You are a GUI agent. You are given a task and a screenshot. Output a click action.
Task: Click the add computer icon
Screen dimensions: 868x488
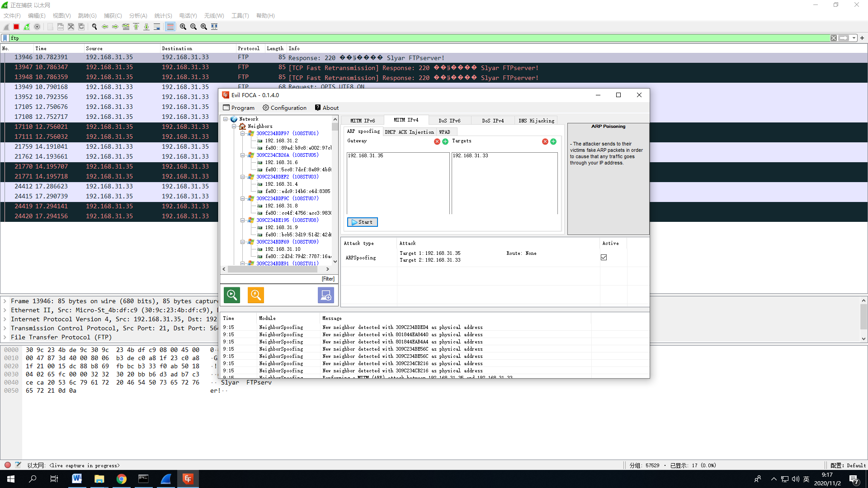[x=325, y=295]
